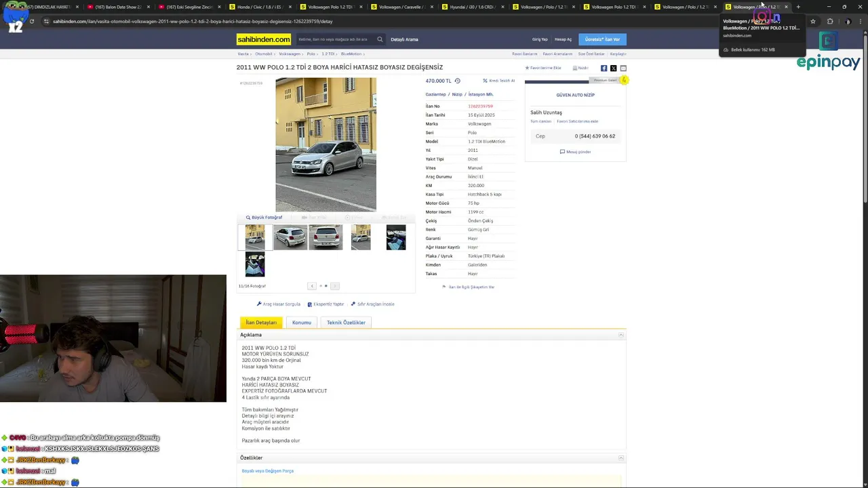Click the yellow Premium Galeri badge icon
Image resolution: width=868 pixels, height=488 pixels.
click(624, 80)
